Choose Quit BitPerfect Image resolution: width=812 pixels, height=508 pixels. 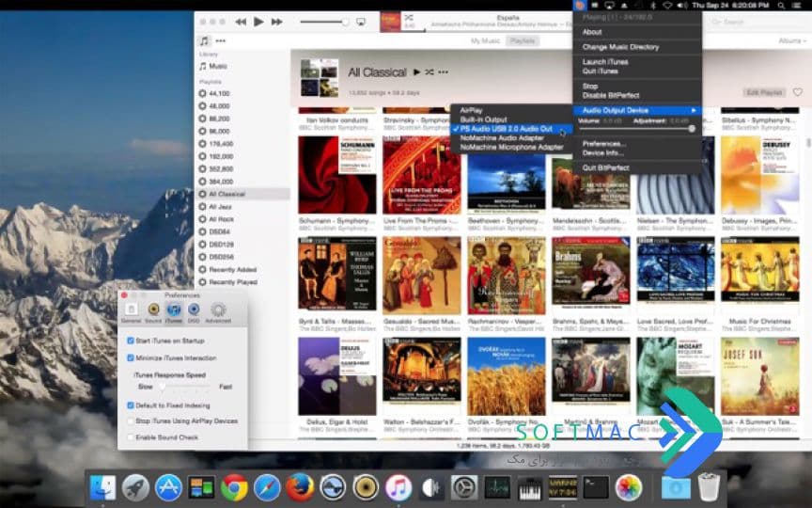[x=637, y=168]
